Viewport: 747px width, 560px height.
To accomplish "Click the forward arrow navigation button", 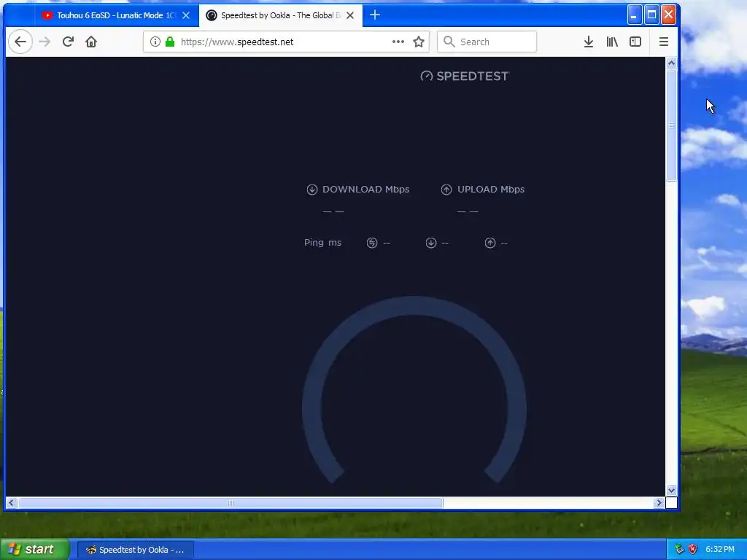I will 44,42.
